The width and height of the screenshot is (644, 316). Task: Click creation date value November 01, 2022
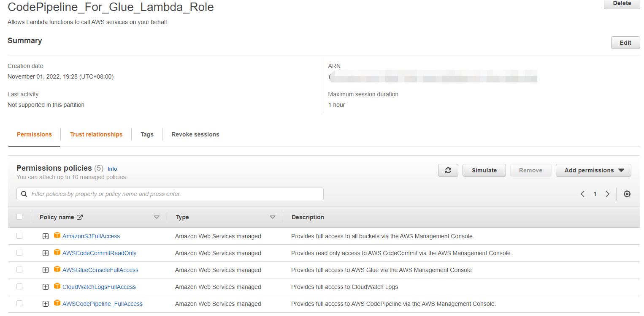60,76
